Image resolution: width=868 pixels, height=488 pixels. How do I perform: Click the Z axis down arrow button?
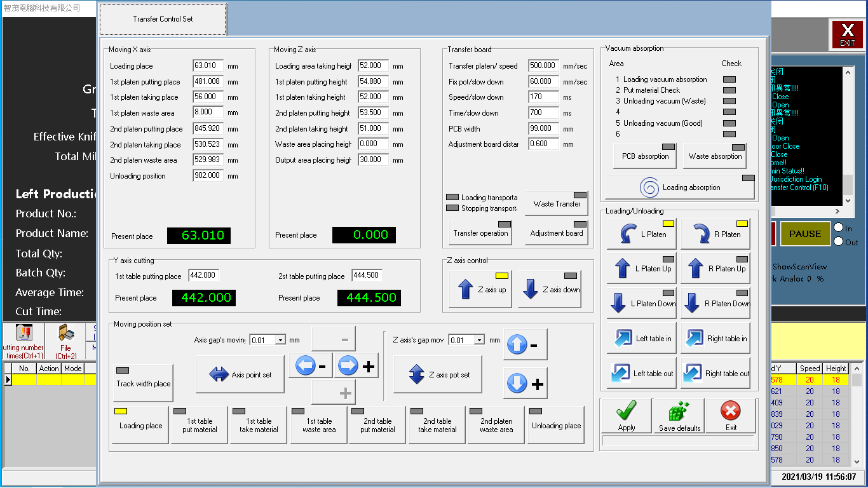tap(549, 289)
